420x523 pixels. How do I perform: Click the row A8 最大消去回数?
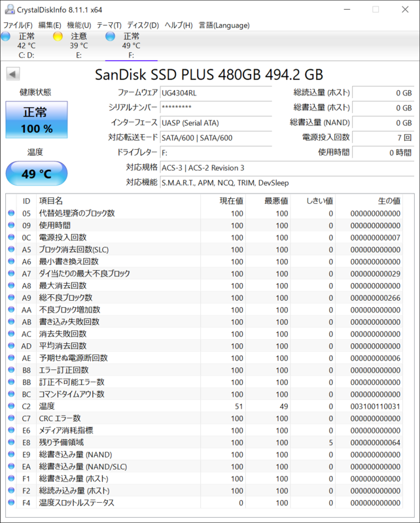(204, 286)
